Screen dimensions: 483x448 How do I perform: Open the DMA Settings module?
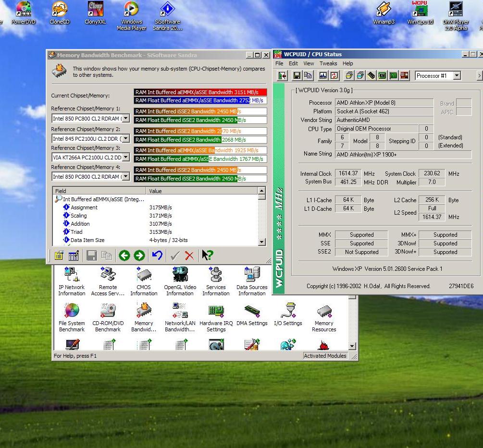[252, 315]
